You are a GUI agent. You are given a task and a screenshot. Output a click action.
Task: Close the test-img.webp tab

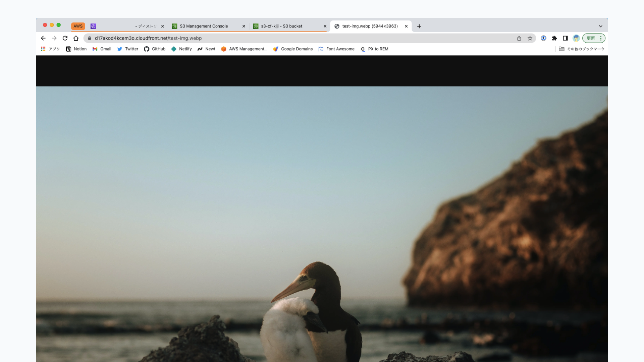coord(406,26)
